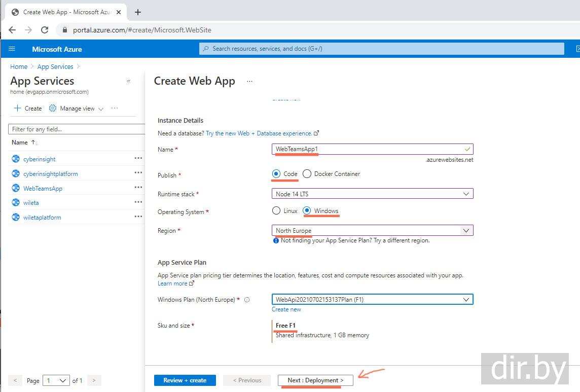Open Manage view gear menu

tap(53, 108)
